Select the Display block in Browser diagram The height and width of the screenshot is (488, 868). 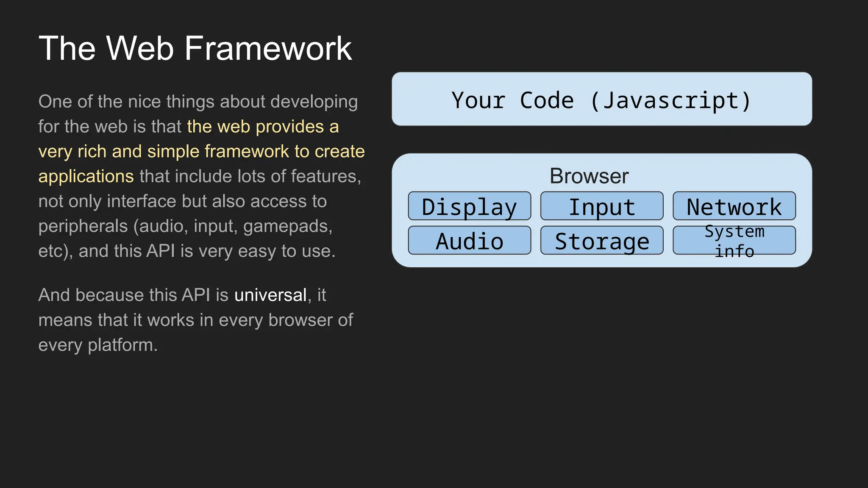click(470, 206)
